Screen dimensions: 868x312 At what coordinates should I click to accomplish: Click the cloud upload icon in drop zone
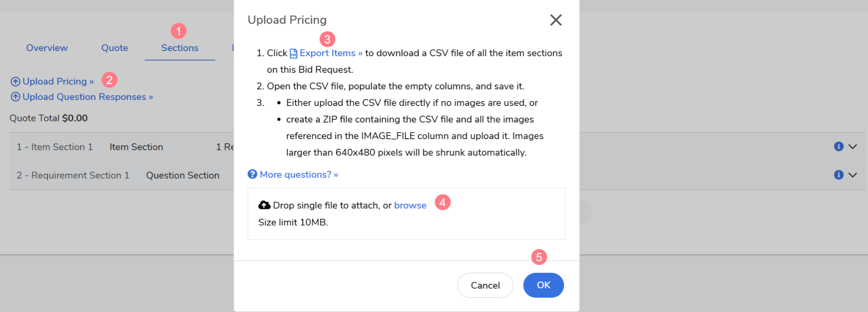(264, 205)
